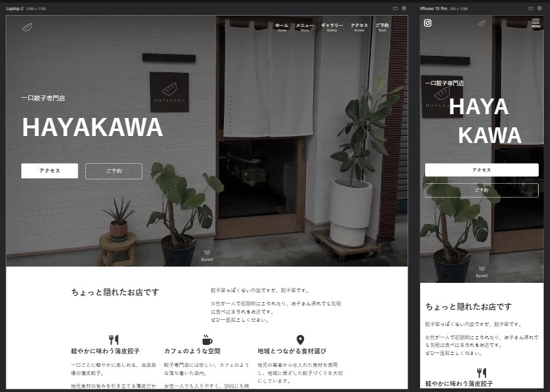Viewport: 550px width, 392px height.
Task: Open device settings gear for iPhone 15 Pro
Action: (539, 8)
